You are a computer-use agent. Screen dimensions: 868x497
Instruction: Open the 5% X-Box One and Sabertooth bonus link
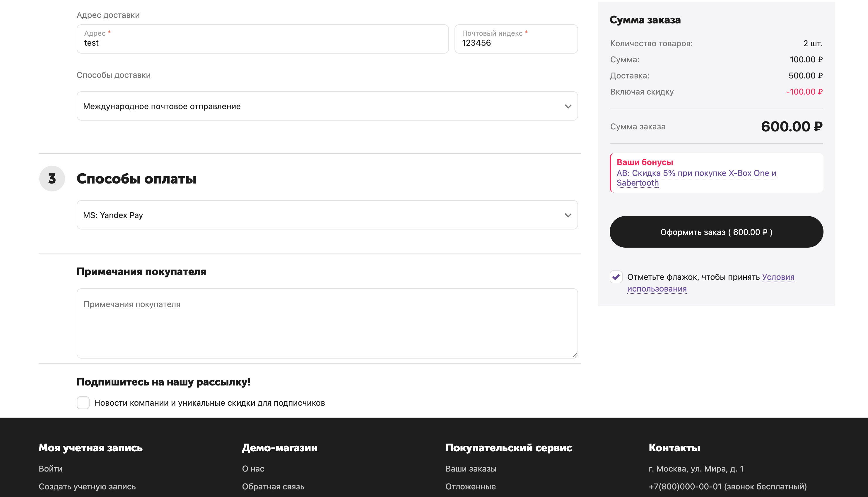(x=696, y=178)
